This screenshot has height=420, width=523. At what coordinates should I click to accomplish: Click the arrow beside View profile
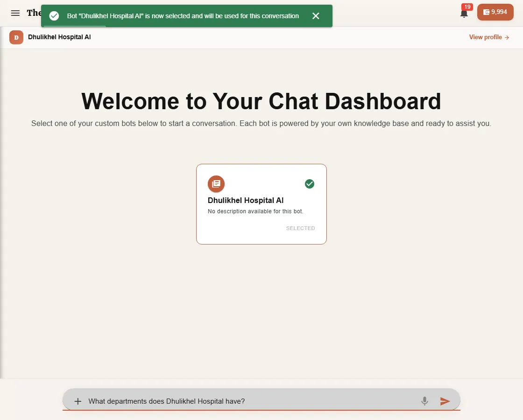[x=507, y=37]
